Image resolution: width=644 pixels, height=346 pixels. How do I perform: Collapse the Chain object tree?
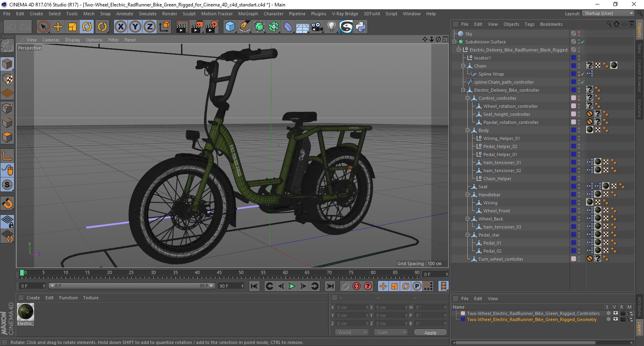(x=463, y=66)
